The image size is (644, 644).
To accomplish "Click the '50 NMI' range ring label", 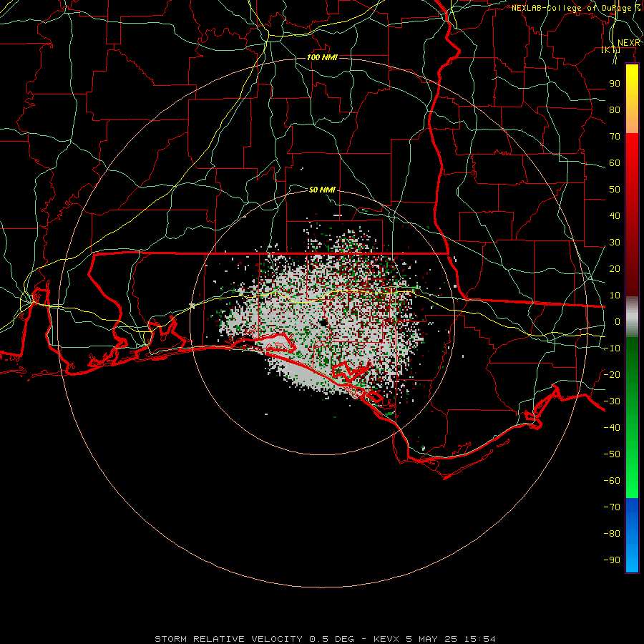I will click(x=322, y=190).
